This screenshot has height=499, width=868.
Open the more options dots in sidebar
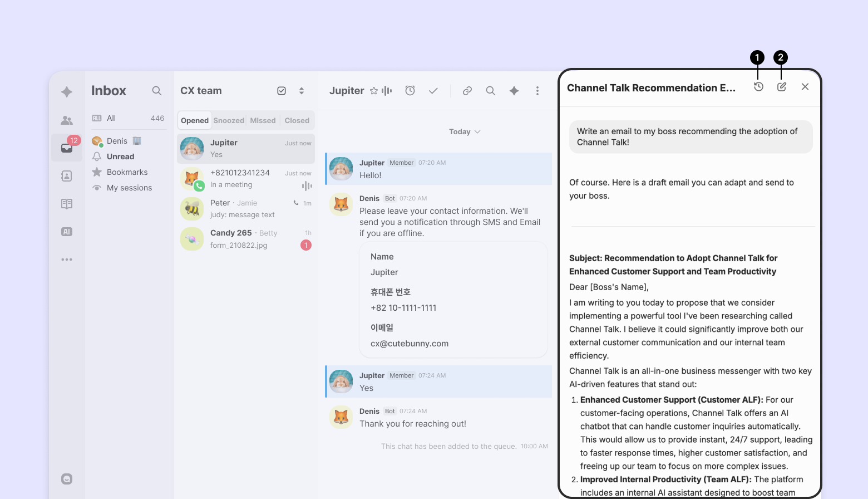click(67, 260)
